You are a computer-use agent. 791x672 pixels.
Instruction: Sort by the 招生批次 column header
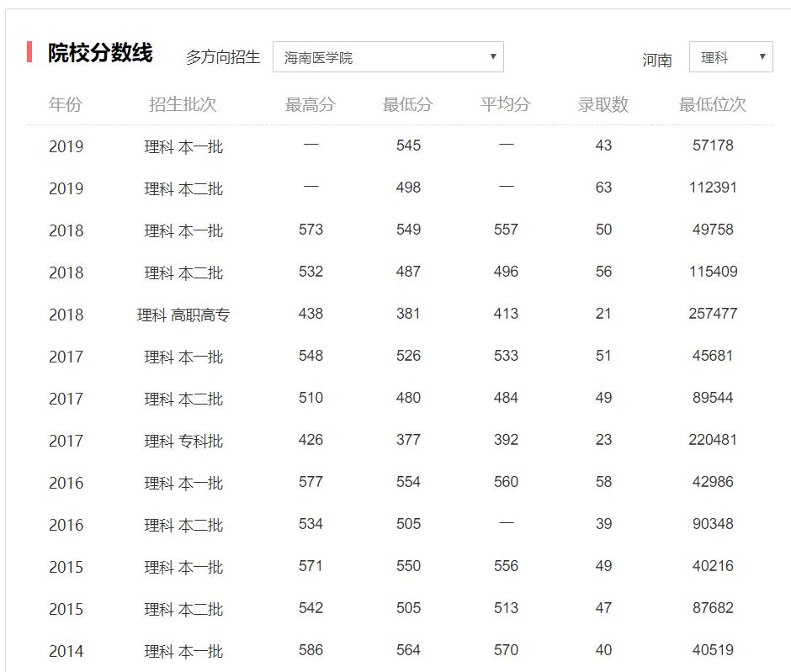click(x=182, y=104)
